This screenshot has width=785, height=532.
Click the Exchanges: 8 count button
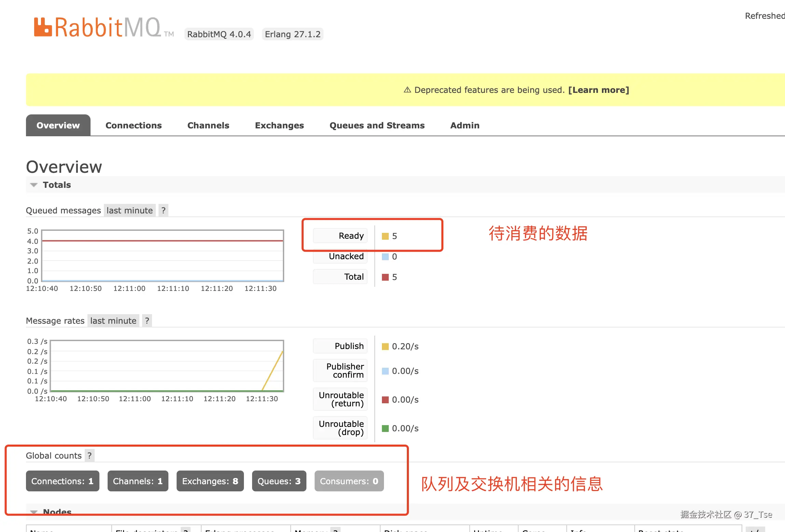coord(210,481)
